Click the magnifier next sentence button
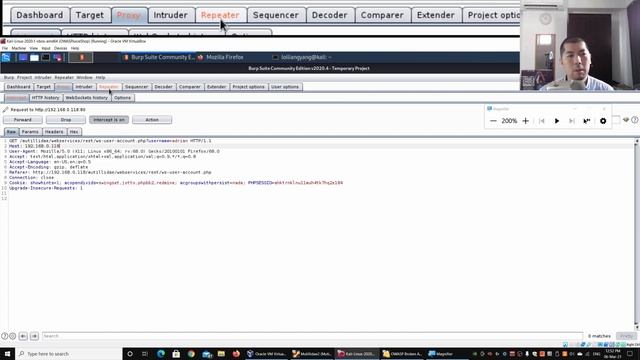 [572, 121]
